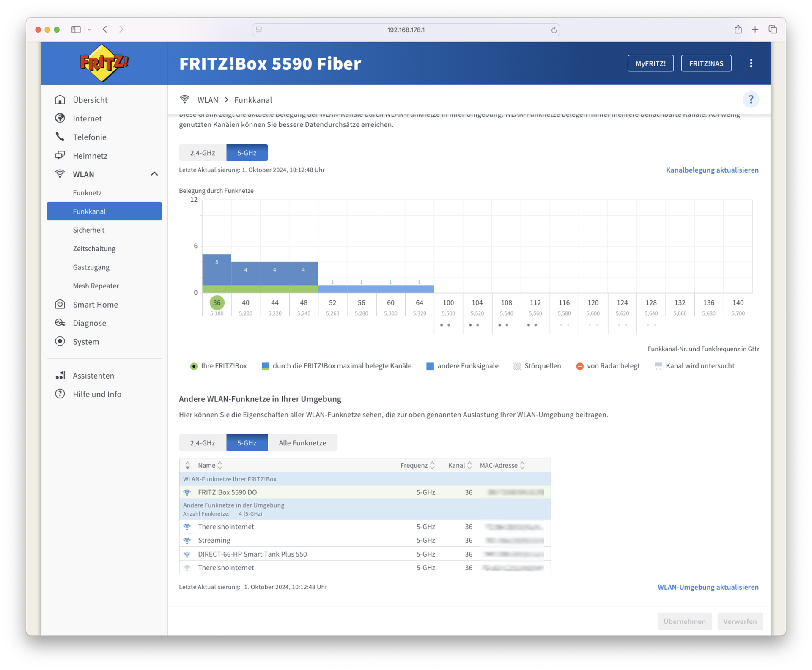
Task: Click andere Funksignale blue legend swatch
Action: coord(430,366)
